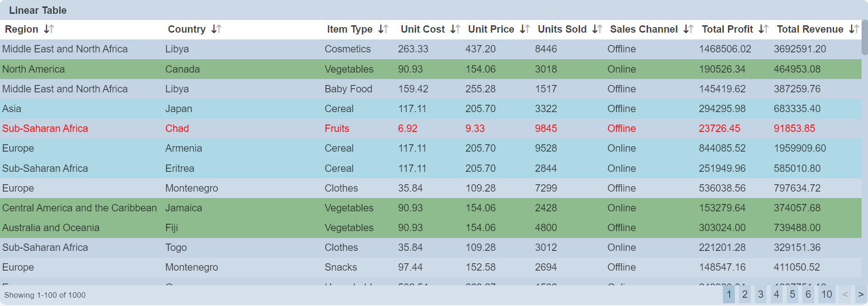Viewport: 868px width, 306px height.
Task: Select the Jamaica country cell
Action: point(183,208)
